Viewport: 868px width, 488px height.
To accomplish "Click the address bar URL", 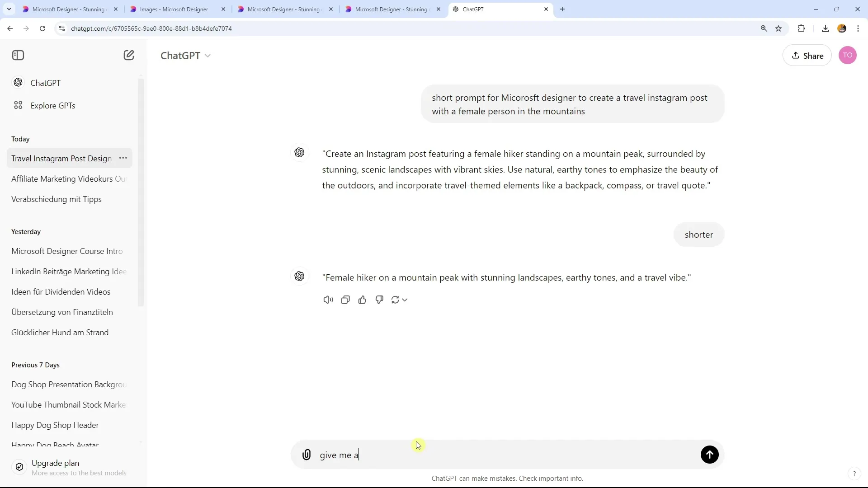I will (151, 28).
